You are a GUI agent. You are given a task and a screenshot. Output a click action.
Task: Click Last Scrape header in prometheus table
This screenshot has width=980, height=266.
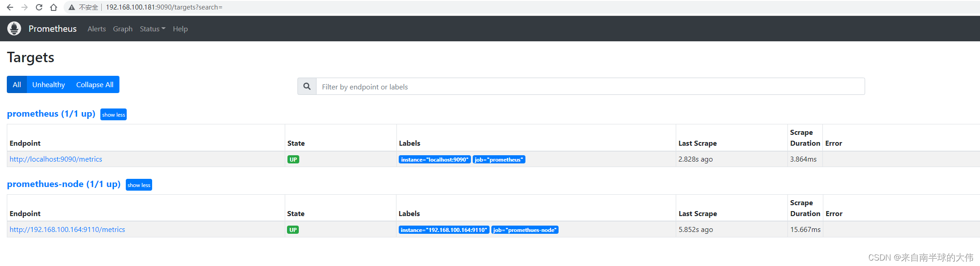pos(698,143)
